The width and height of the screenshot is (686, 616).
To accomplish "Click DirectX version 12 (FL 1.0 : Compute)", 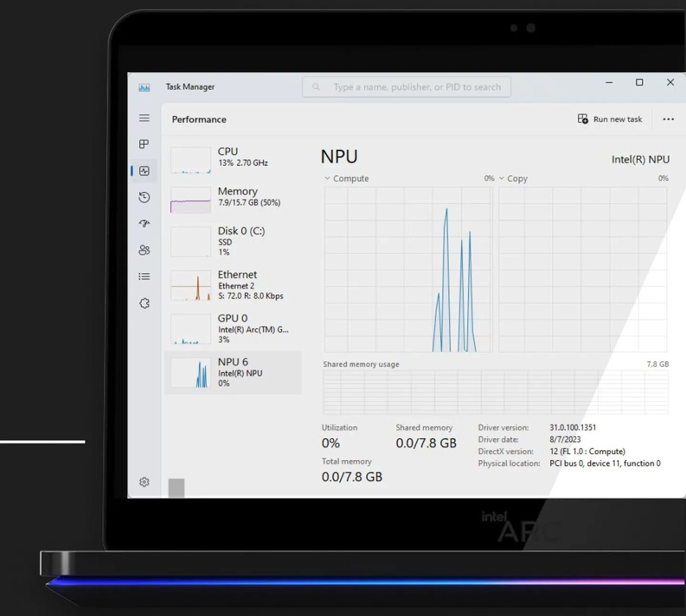I will pos(587,451).
